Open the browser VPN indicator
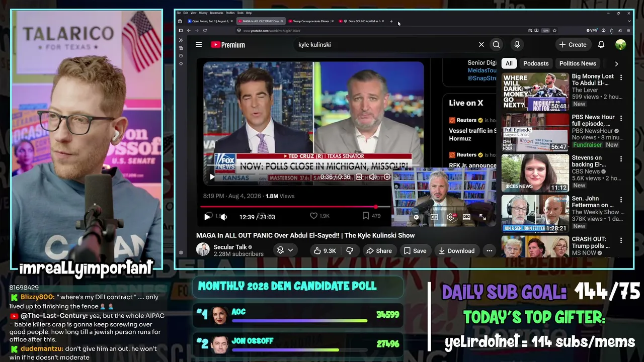Screen dimensions: 644x362 [x=592, y=31]
